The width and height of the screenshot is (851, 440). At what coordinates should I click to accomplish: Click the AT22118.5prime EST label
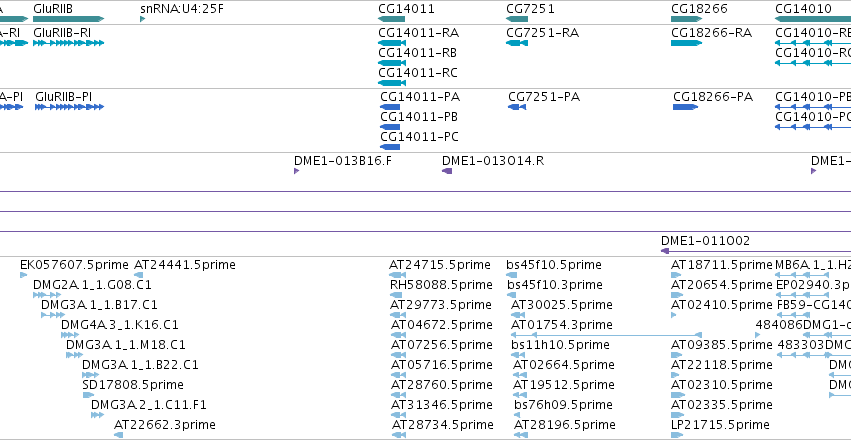[722, 365]
